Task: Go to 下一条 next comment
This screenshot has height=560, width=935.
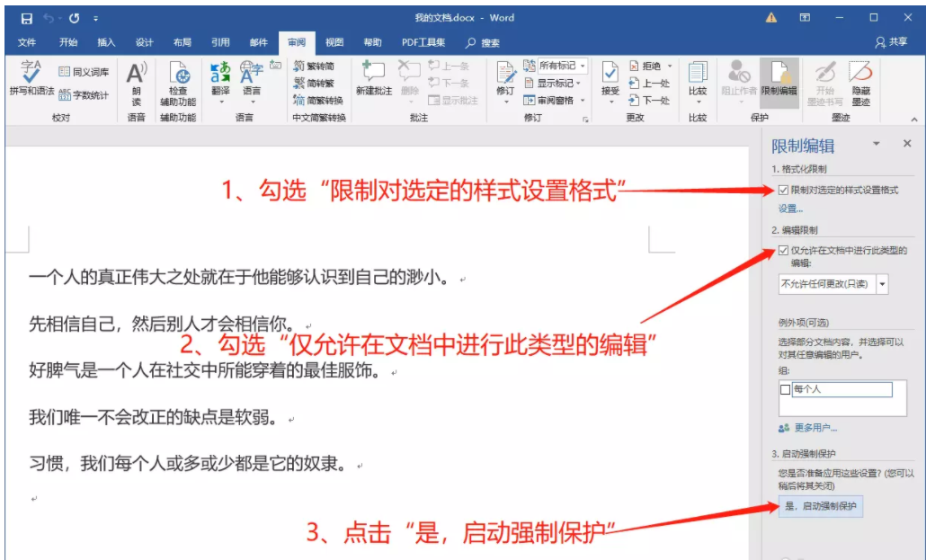Action: (x=449, y=84)
